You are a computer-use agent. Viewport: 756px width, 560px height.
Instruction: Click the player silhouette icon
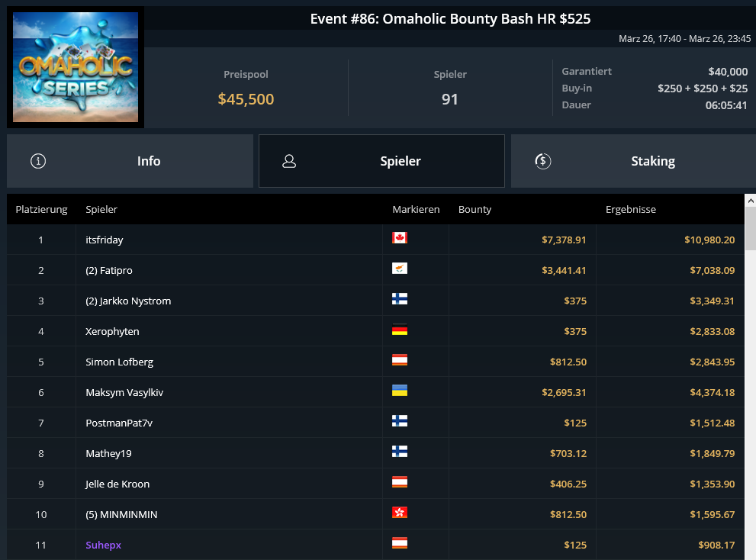click(289, 161)
